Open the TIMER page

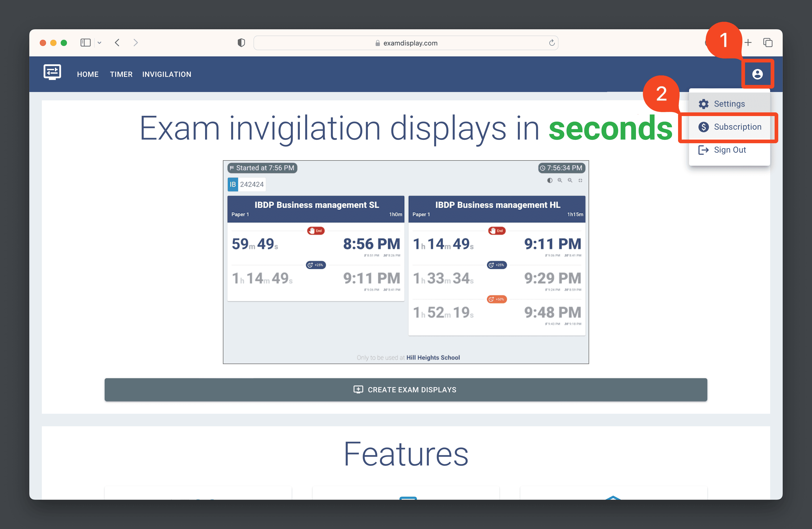pyautogui.click(x=121, y=74)
